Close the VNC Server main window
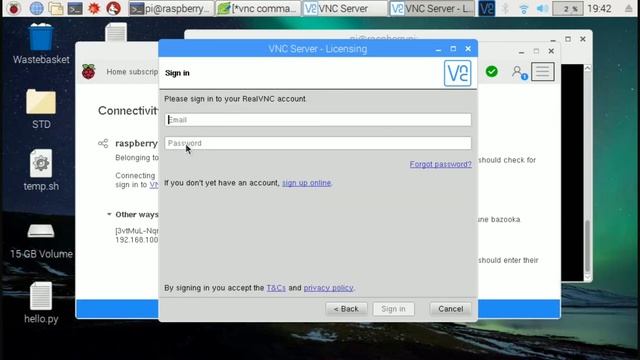Image resolution: width=640 pixels, height=360 pixels. click(551, 51)
